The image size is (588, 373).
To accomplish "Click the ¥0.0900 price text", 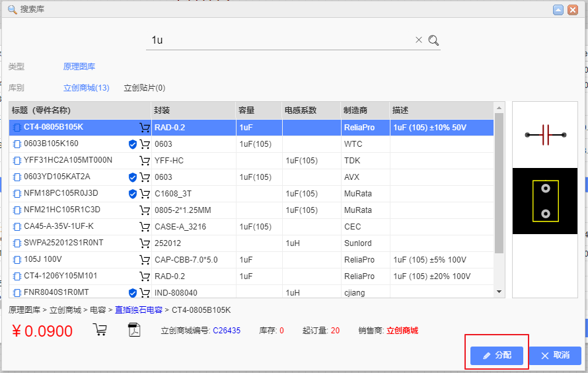I will pos(42,331).
